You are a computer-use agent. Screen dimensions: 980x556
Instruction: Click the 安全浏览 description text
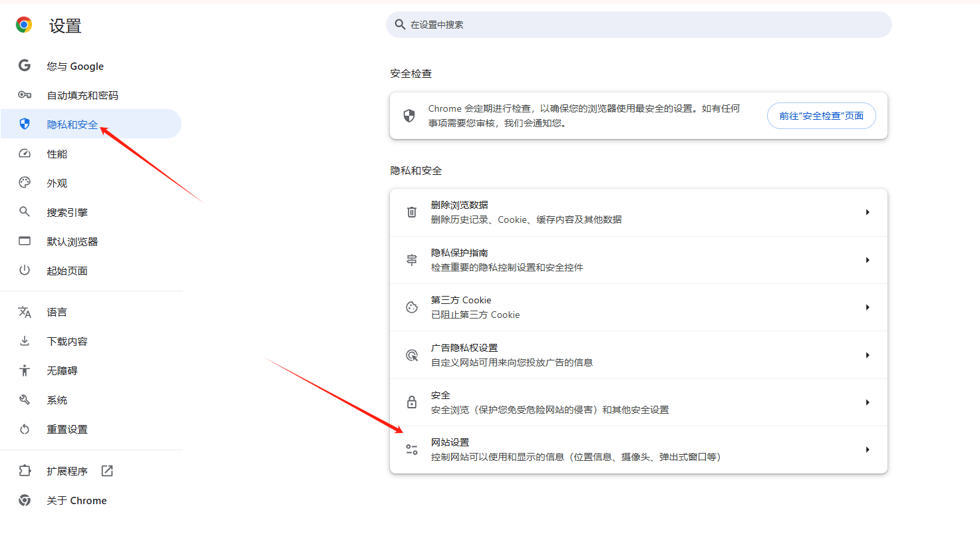click(x=550, y=410)
